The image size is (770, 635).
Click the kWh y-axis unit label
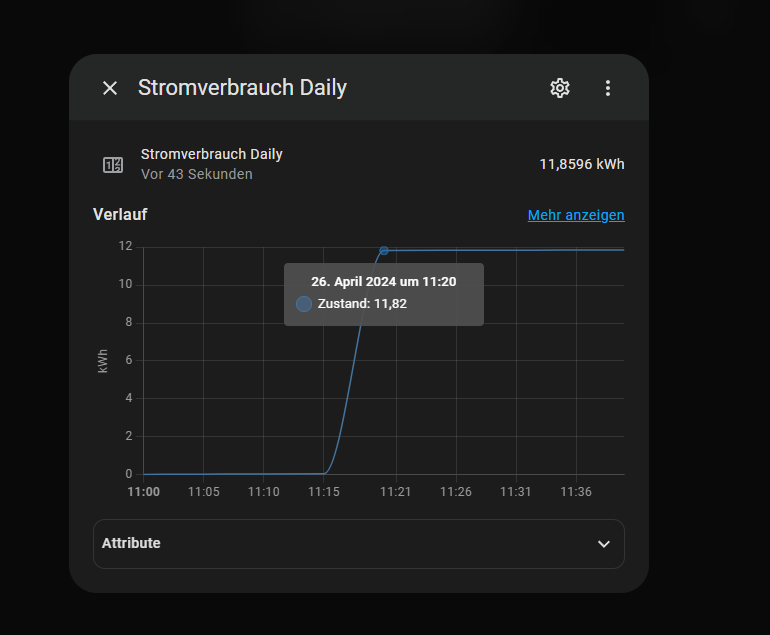pyautogui.click(x=103, y=361)
